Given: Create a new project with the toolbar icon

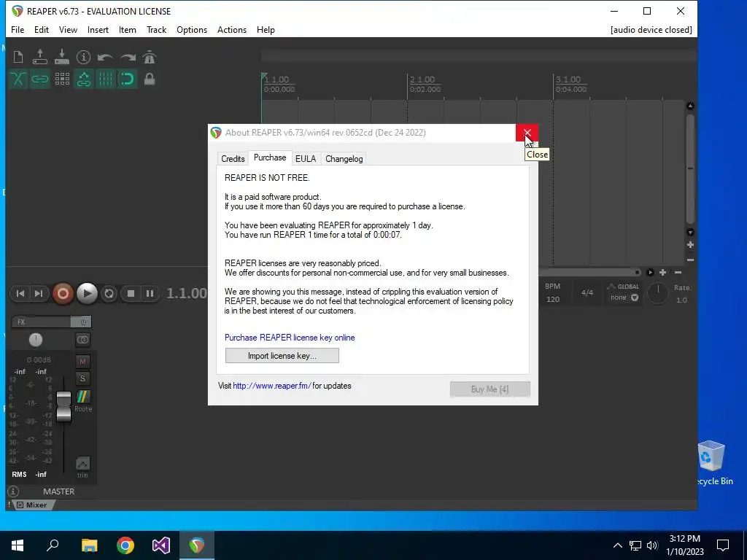Looking at the screenshot, I should 18,57.
